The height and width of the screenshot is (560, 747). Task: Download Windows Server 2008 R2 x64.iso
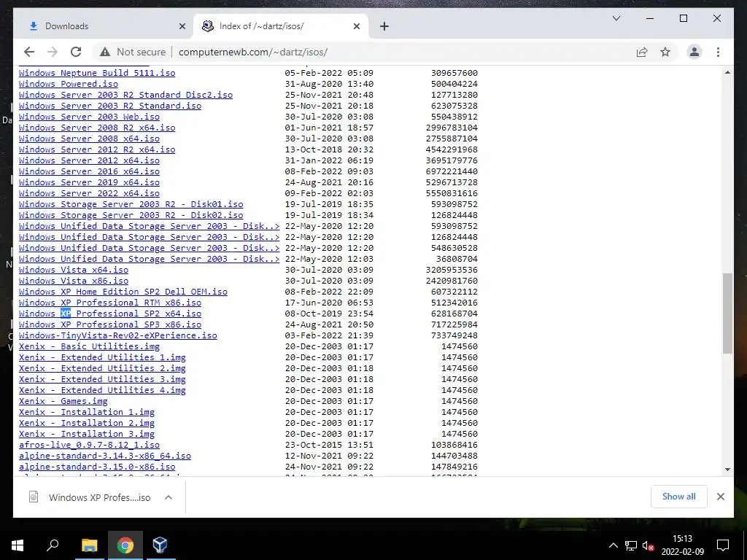click(97, 128)
